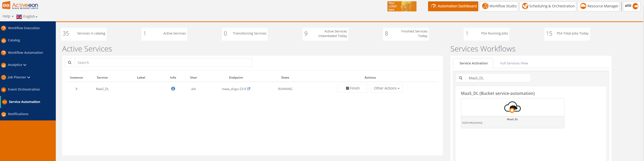Click the 'Your LOGO here' banner
644x161 pixels.
pos(402,6)
